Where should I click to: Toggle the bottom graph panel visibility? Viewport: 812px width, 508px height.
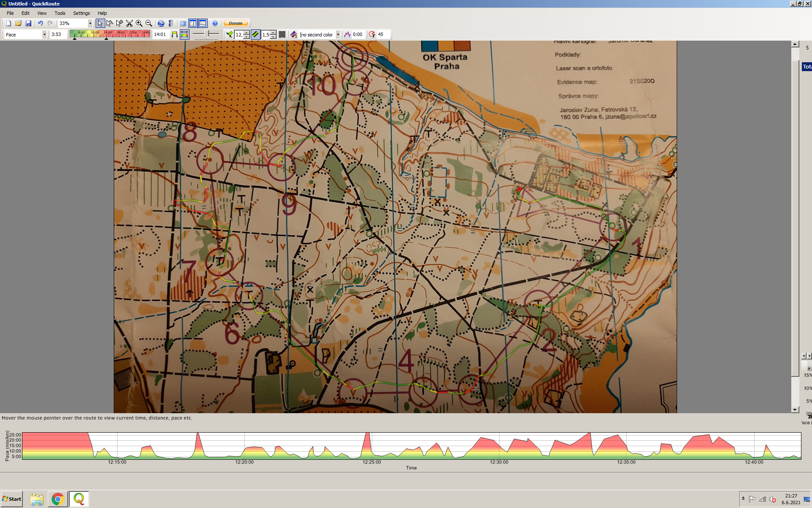[203, 23]
